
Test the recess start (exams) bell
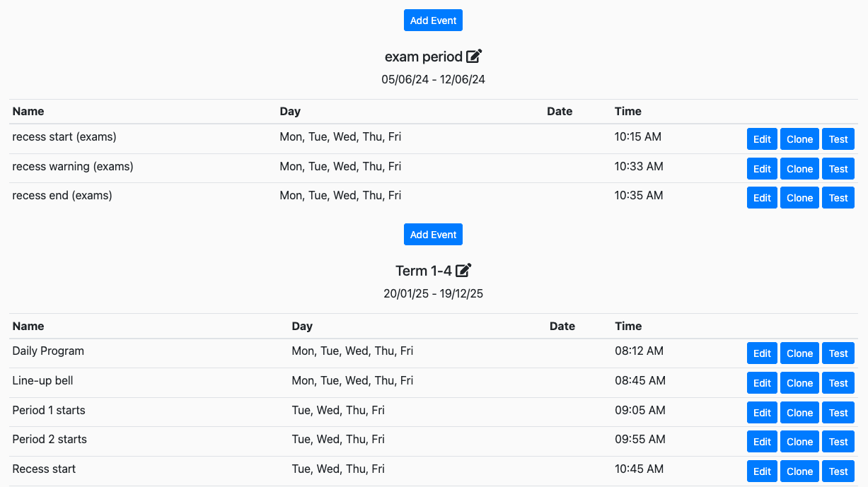coord(838,139)
